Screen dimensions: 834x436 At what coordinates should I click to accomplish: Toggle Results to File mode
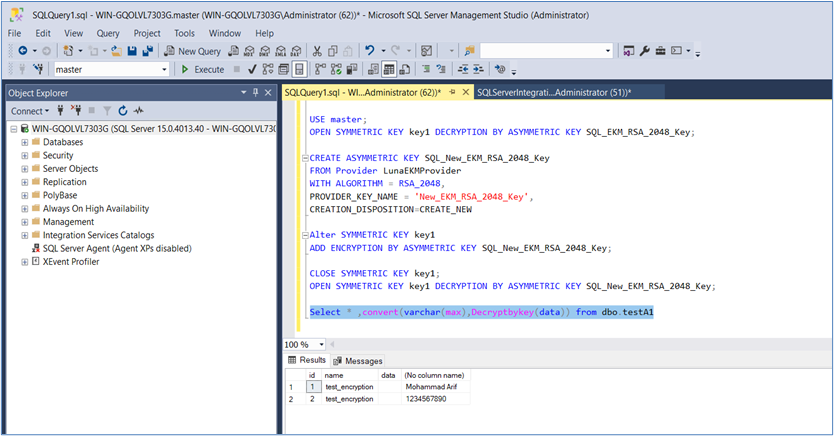click(x=405, y=69)
